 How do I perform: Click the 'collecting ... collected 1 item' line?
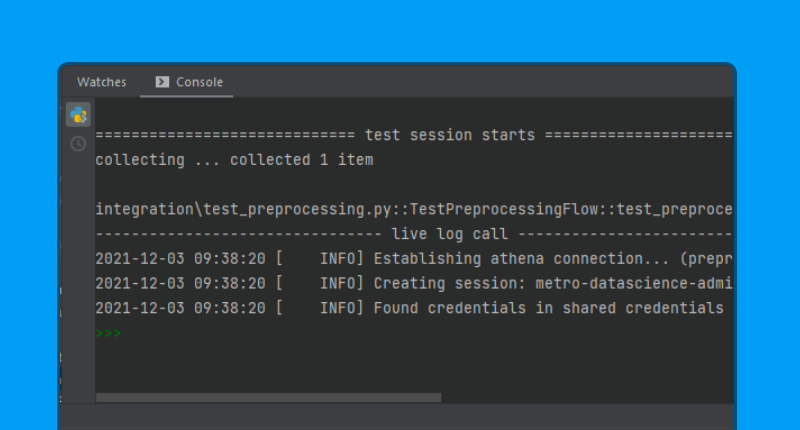click(x=234, y=160)
